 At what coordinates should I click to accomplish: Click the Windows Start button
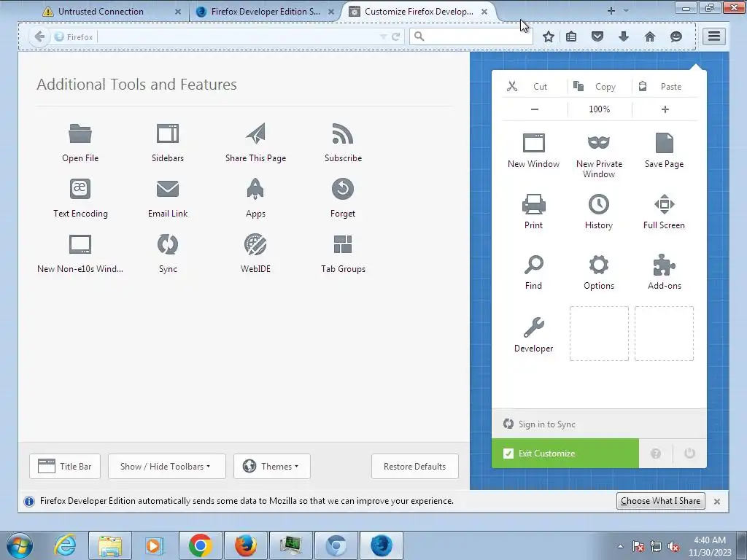click(20, 545)
